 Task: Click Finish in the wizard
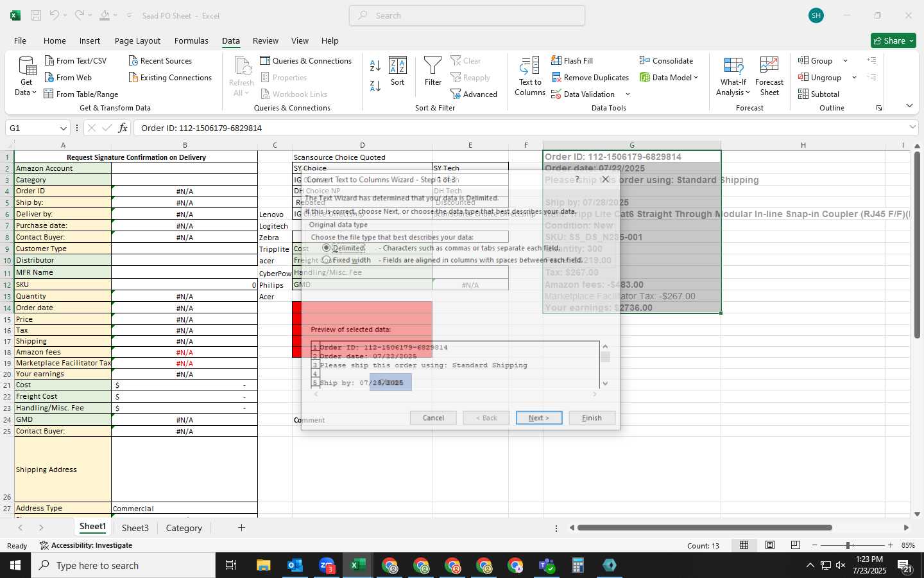592,418
